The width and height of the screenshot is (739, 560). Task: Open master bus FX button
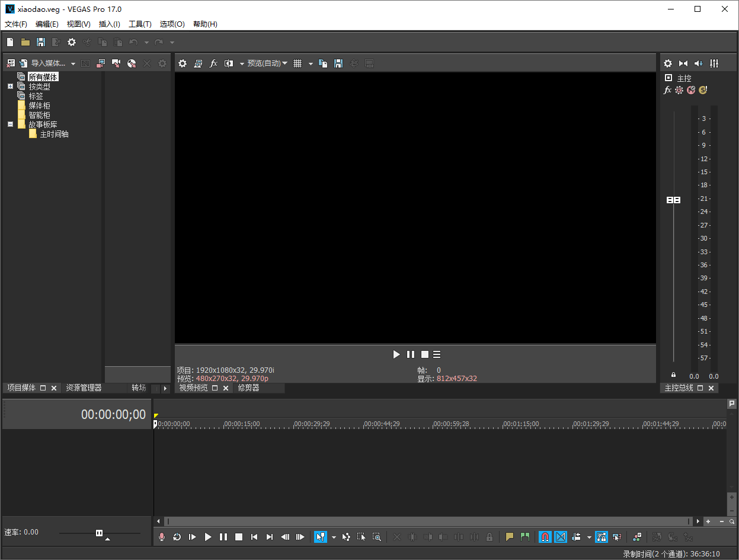tap(667, 90)
